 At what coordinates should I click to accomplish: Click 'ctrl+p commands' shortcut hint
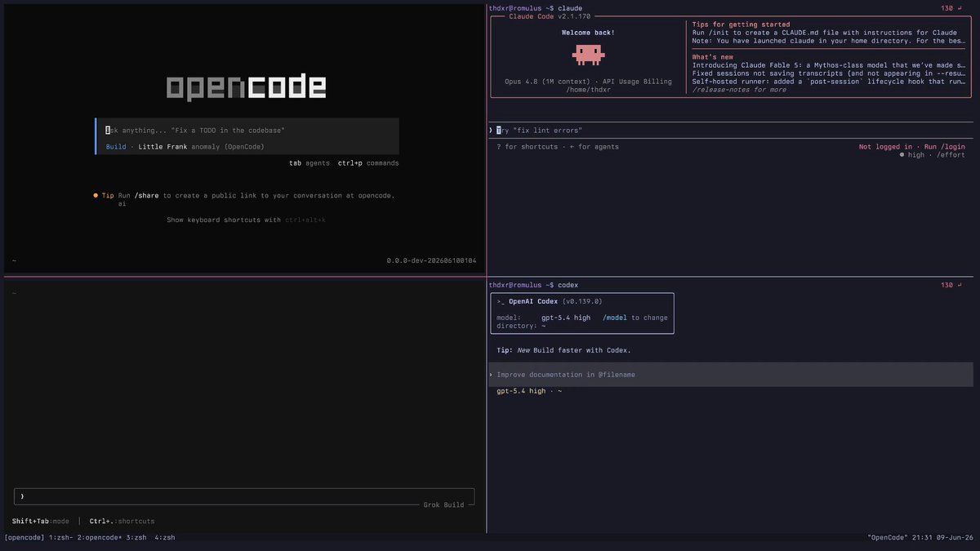click(368, 163)
